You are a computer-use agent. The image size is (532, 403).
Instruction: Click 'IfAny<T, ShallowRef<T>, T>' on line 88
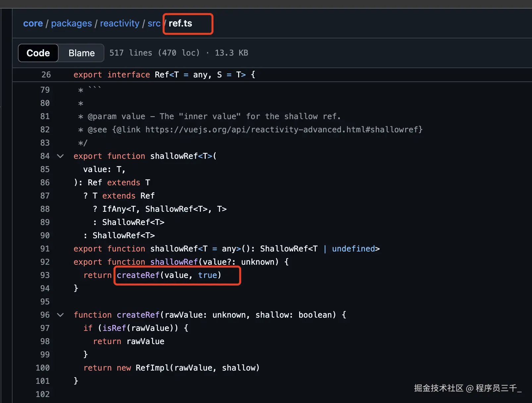164,209
